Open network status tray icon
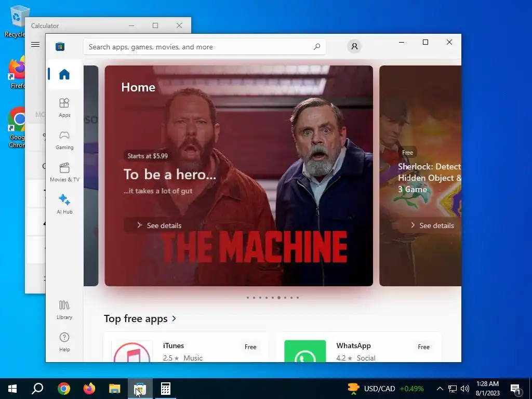The height and width of the screenshot is (399, 532). click(453, 389)
